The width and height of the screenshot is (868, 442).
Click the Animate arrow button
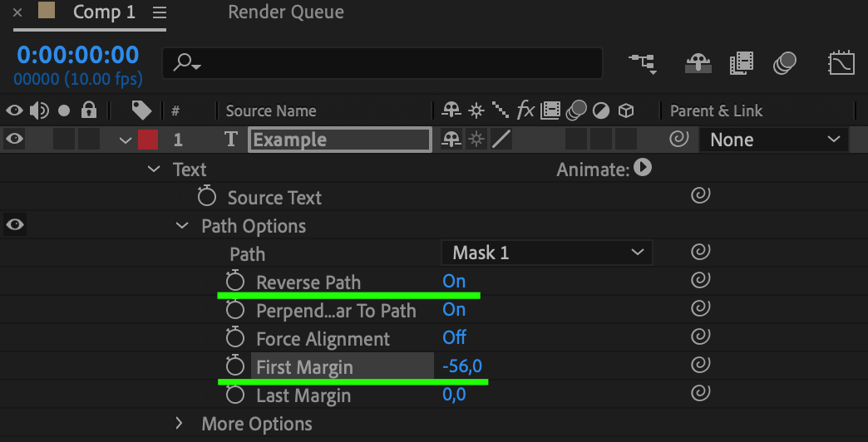[x=643, y=168]
